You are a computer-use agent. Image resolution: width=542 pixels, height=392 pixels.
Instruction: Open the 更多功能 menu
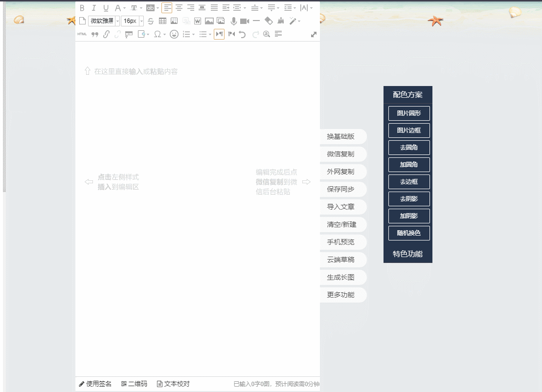[x=343, y=295]
